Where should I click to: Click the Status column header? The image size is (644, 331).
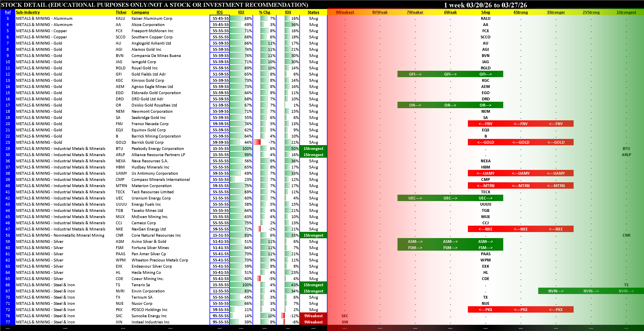(x=313, y=12)
